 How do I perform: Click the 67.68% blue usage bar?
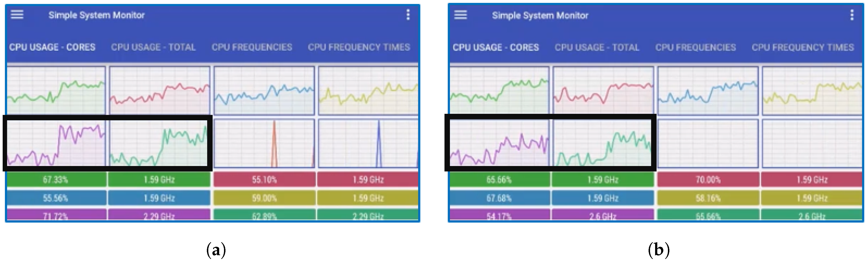click(499, 198)
